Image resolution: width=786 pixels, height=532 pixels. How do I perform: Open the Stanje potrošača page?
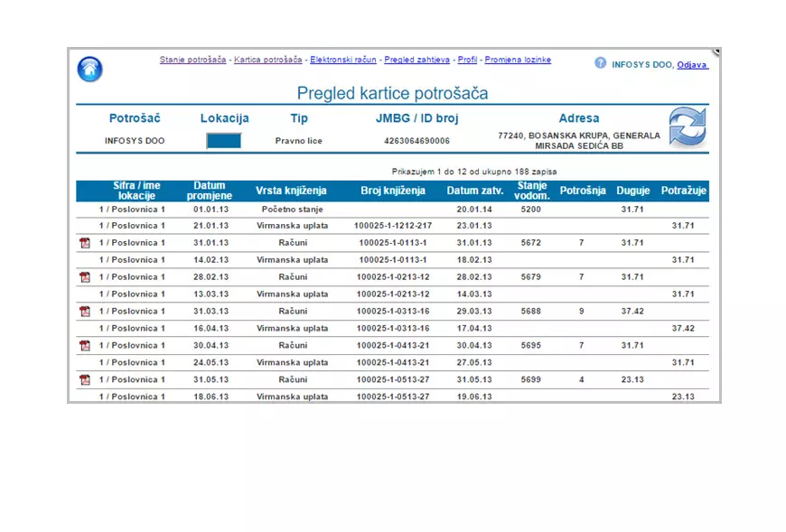coord(192,61)
